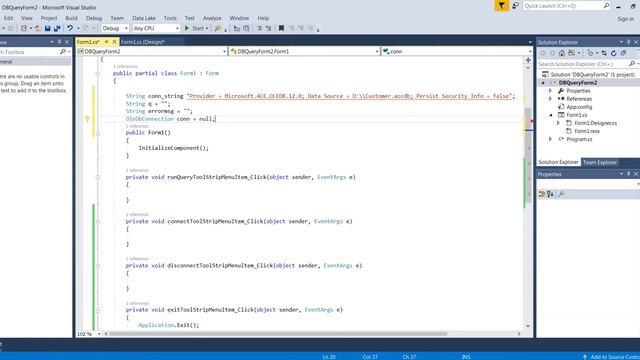Click Sync with Active Document icon
The width and height of the screenshot is (640, 360).
pyautogui.click(x=604, y=53)
